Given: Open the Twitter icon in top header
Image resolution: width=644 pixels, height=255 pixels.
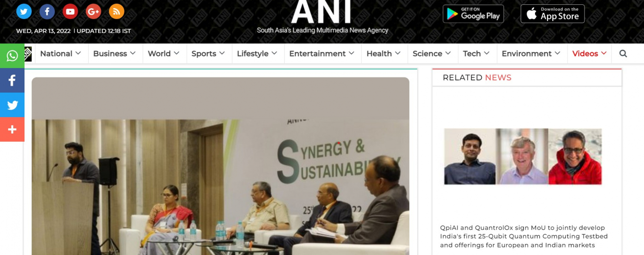Looking at the screenshot, I should click(24, 11).
